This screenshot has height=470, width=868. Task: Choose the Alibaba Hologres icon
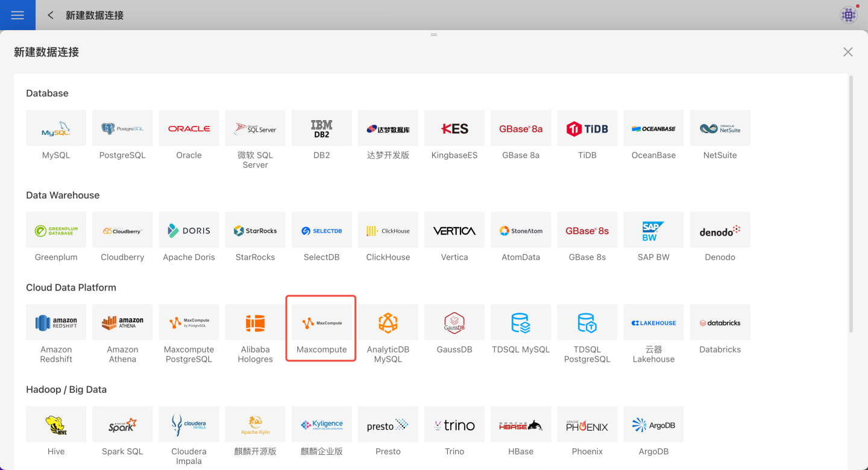pyautogui.click(x=255, y=323)
